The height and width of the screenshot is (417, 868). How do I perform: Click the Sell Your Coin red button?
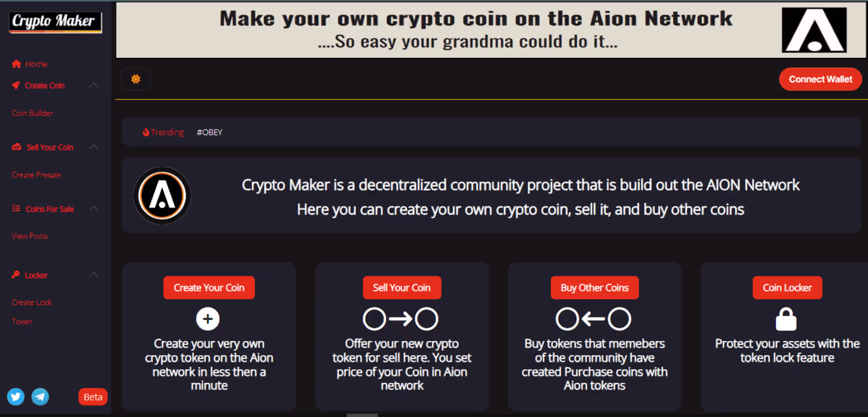tap(402, 288)
